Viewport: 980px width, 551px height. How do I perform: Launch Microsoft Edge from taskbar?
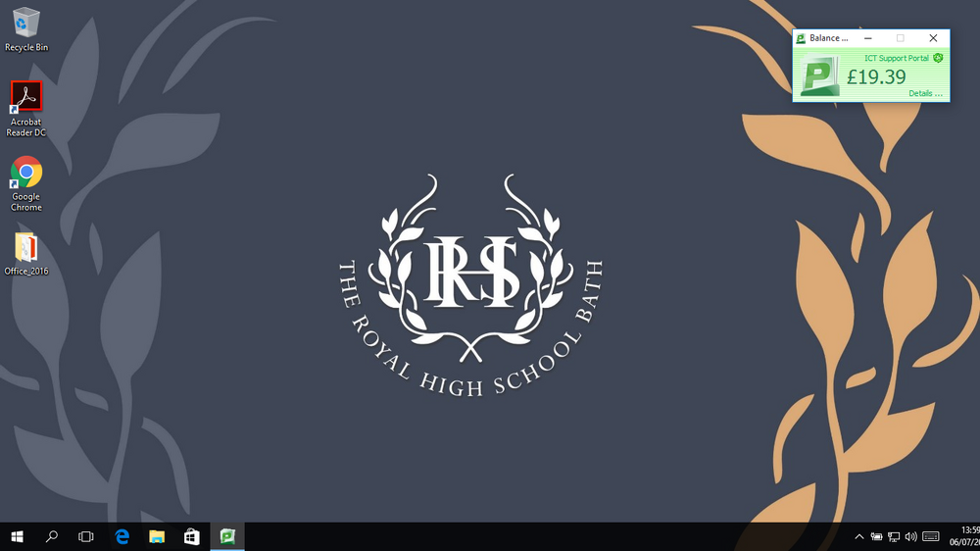click(x=122, y=536)
